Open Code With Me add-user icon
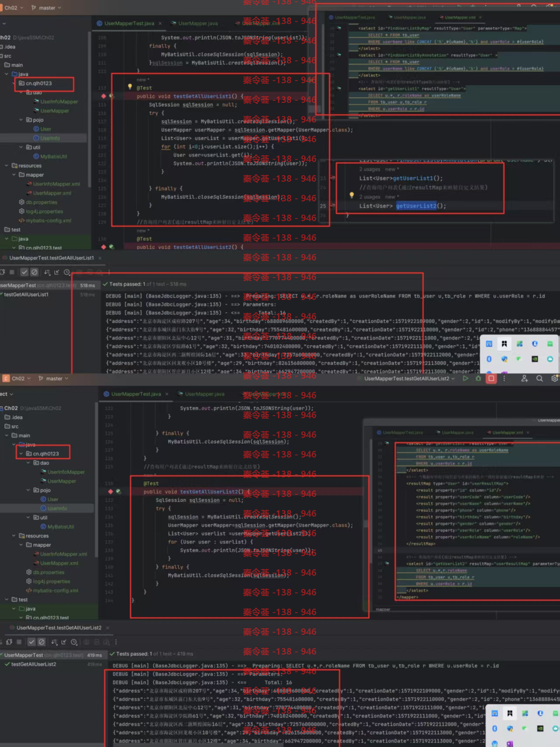 (525, 379)
